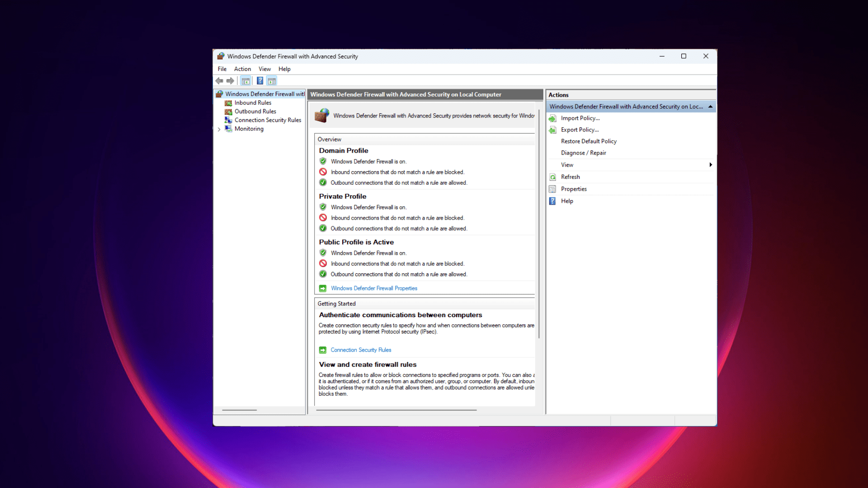The height and width of the screenshot is (488, 868).
Task: Select Connection Security Rules tree item
Action: (x=268, y=120)
